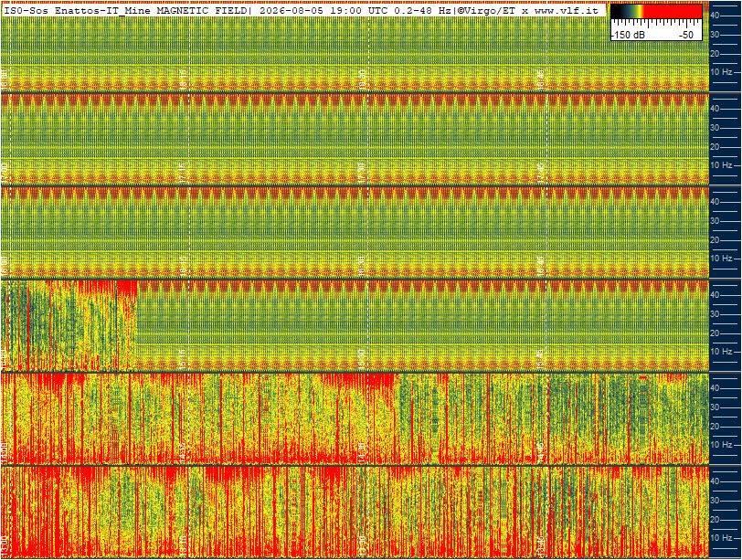Click the -50 label on the dB scale
The image size is (742, 560).
point(686,35)
